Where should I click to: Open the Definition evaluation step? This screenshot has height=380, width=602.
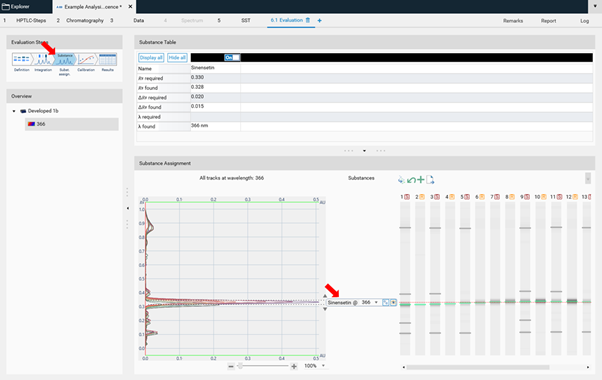[22, 59]
